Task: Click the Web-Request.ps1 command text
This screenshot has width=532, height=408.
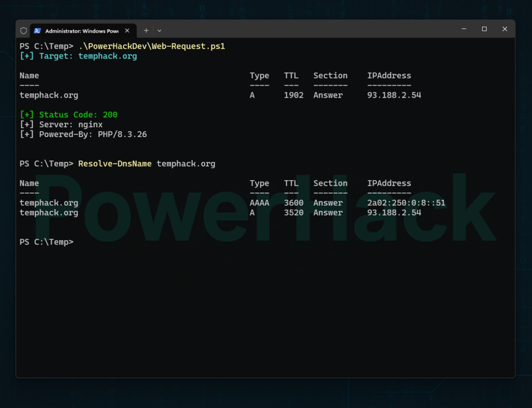Action: [152, 46]
